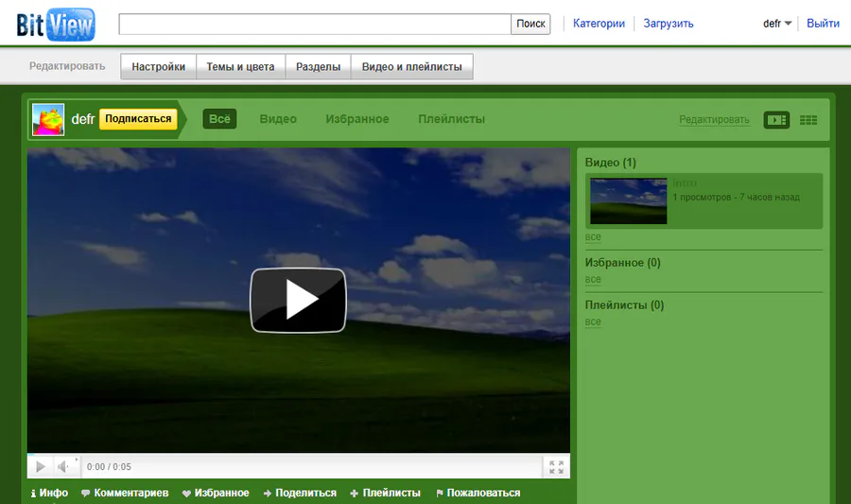The image size is (851, 504).
Task: Open the Категории link
Action: click(599, 24)
